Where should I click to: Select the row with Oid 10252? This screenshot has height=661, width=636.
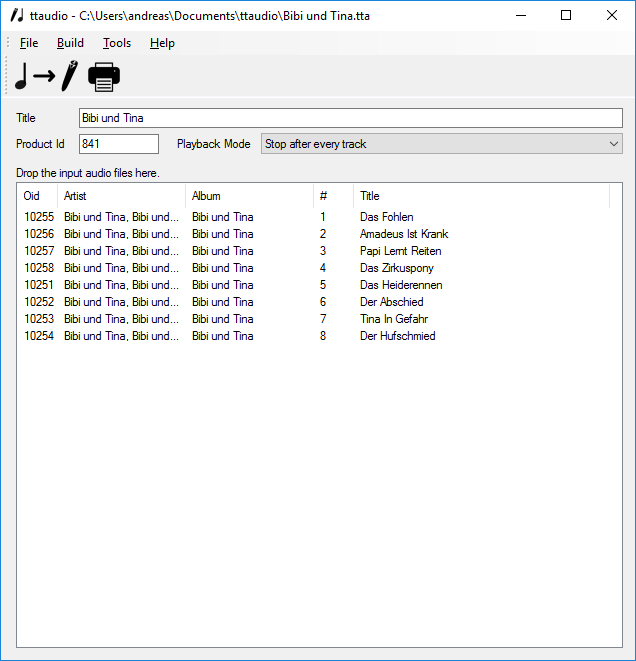314,302
